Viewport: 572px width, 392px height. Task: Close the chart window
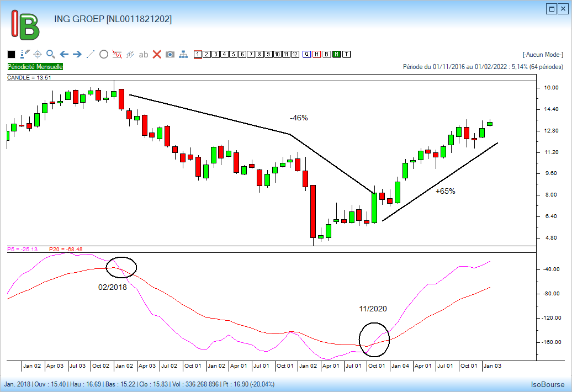[x=563, y=9]
